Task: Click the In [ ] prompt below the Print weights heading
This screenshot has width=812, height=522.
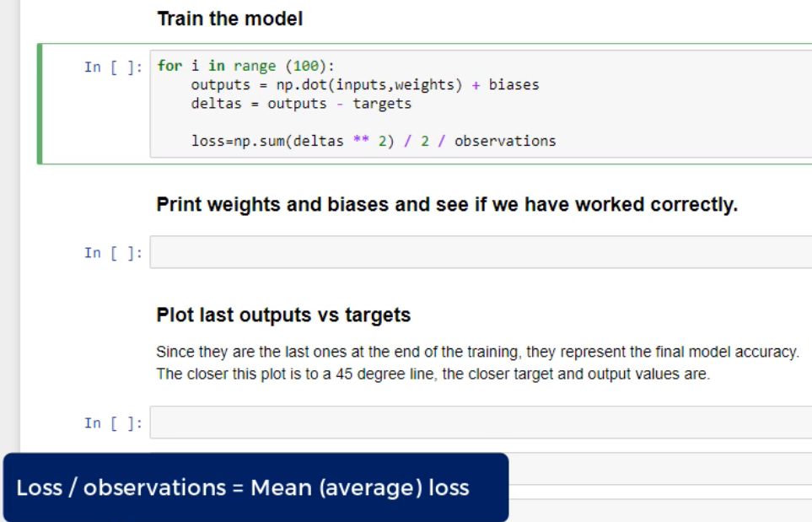Action: pos(114,252)
